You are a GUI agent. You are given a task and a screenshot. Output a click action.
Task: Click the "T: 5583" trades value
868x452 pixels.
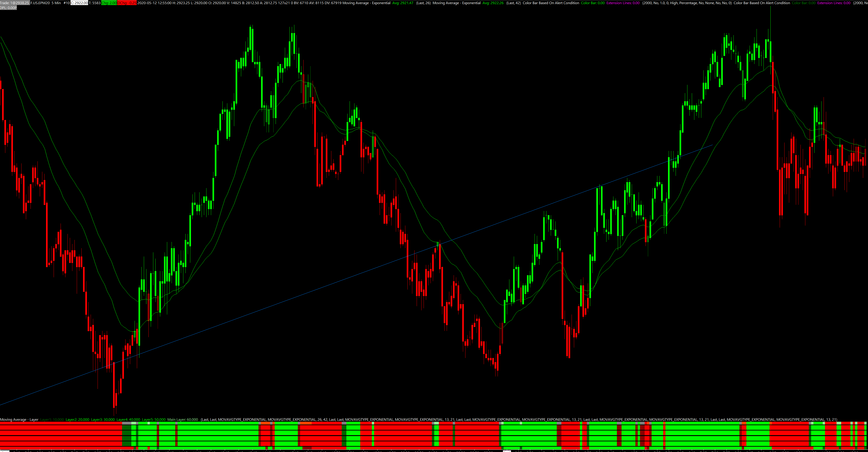point(95,3)
